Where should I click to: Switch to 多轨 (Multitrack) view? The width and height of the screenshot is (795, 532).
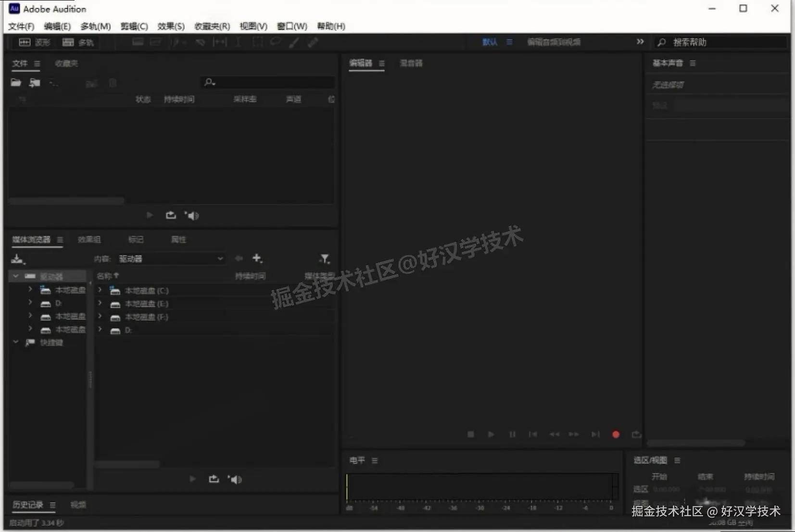[x=77, y=42]
